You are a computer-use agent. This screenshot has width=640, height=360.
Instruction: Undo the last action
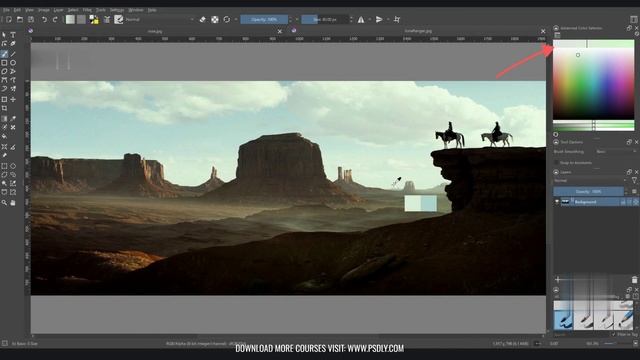click(44, 20)
